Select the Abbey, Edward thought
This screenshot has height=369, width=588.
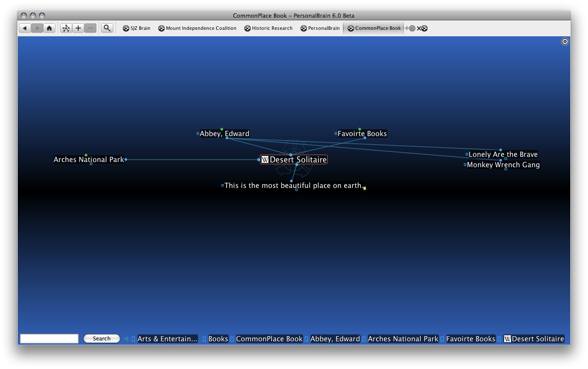(x=224, y=134)
